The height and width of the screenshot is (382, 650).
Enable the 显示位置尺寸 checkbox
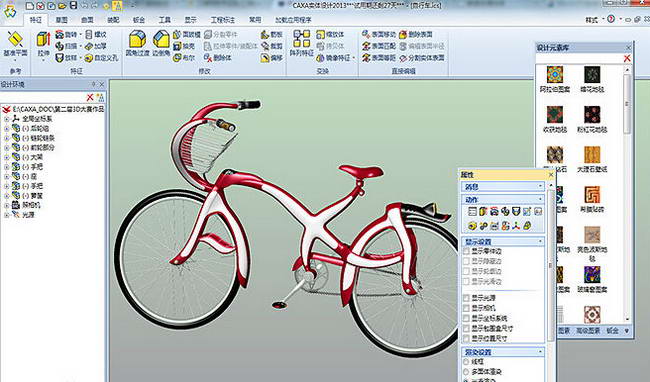click(466, 338)
